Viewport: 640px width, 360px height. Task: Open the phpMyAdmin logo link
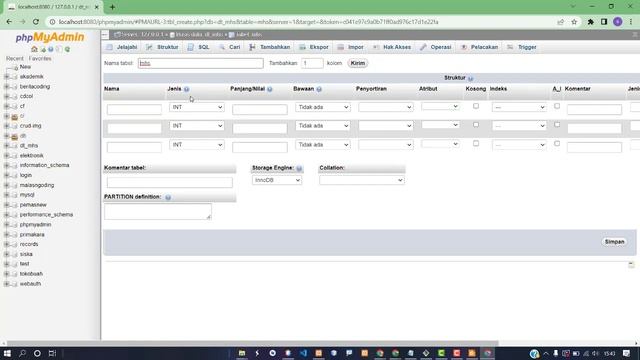pyautogui.click(x=50, y=37)
